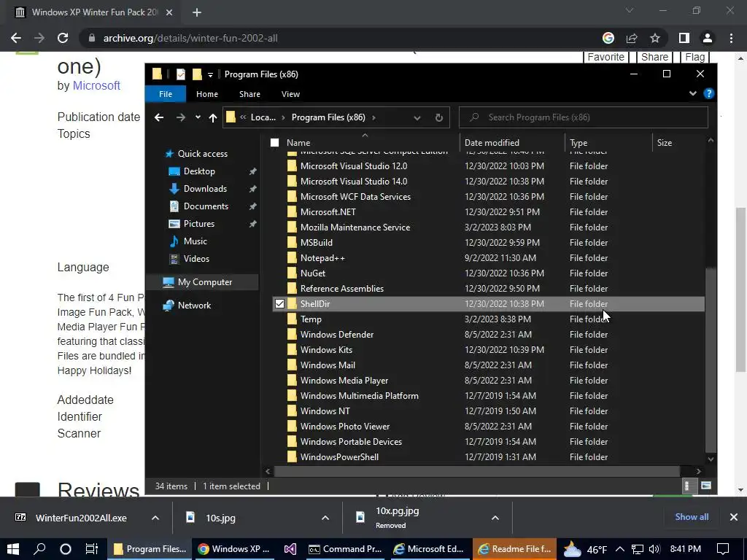Open taskbar Search magnifier
The image size is (747, 560).
tap(39, 549)
